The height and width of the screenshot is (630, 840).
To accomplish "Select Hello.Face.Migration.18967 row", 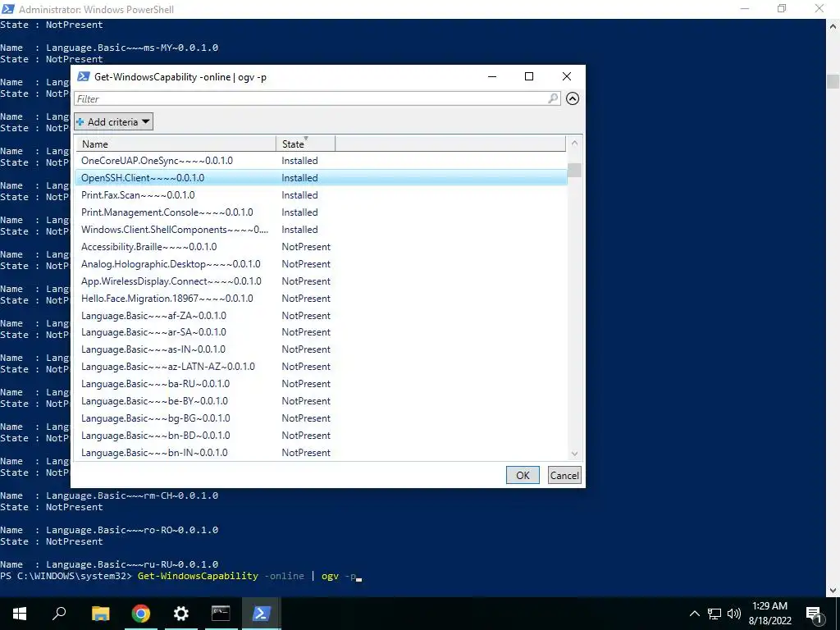I will click(x=322, y=299).
